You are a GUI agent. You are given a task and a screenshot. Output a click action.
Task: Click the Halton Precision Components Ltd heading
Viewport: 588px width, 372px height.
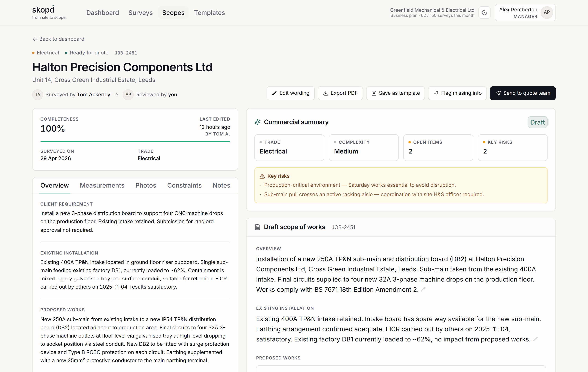tap(122, 67)
